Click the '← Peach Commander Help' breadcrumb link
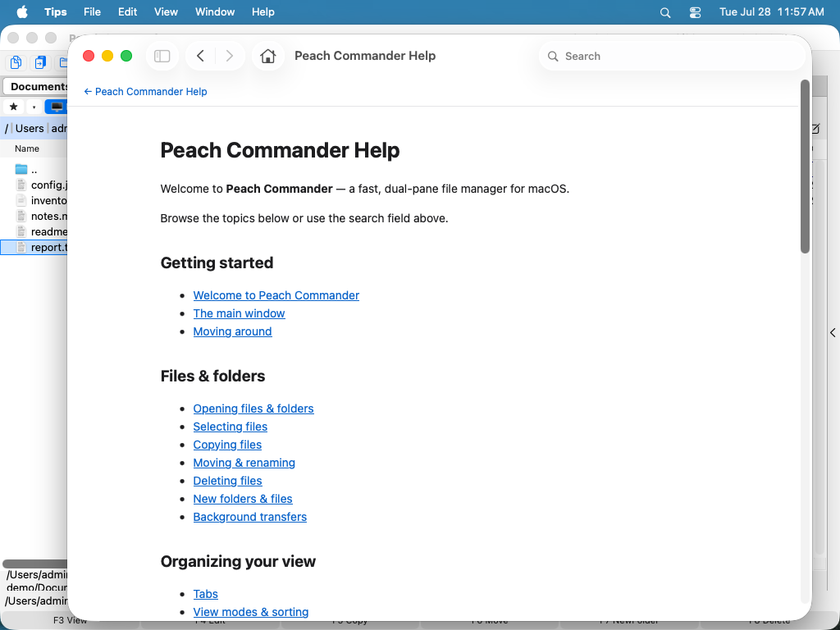Screen dimensions: 840x630 [145, 92]
